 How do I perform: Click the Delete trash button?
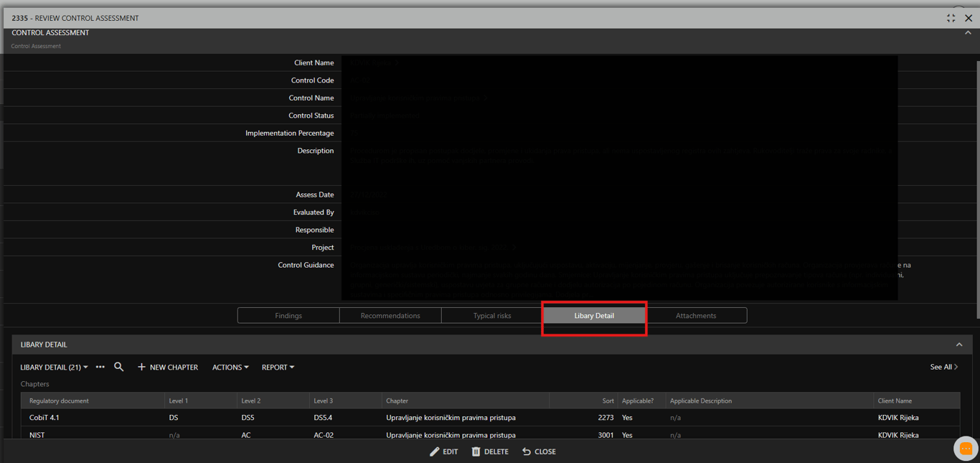(490, 452)
